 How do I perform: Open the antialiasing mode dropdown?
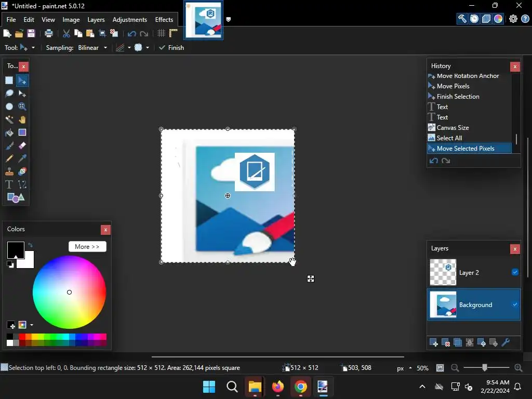tap(124, 47)
